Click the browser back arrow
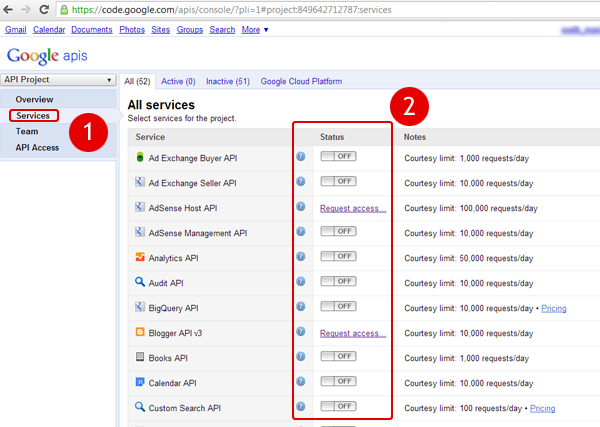Screen dimensions: 600x427 8,10
